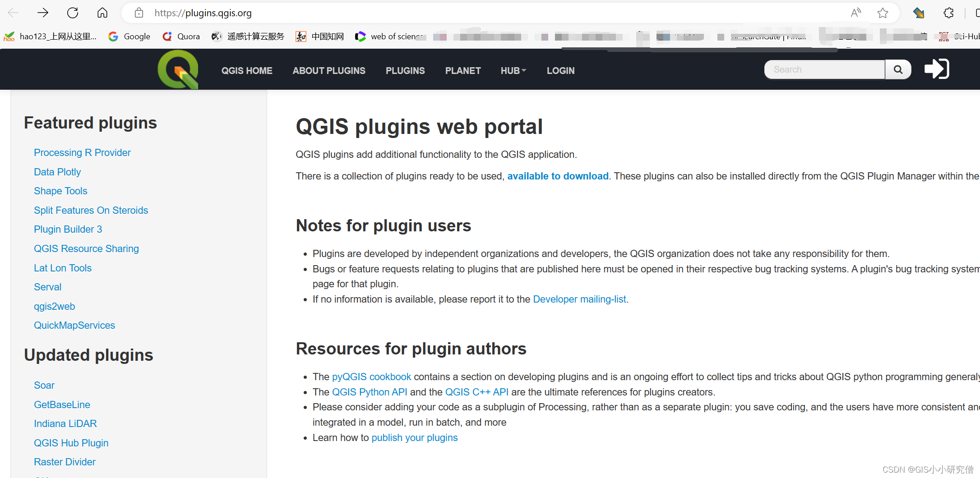
Task: Open the web of science bookmark
Action: [390, 37]
